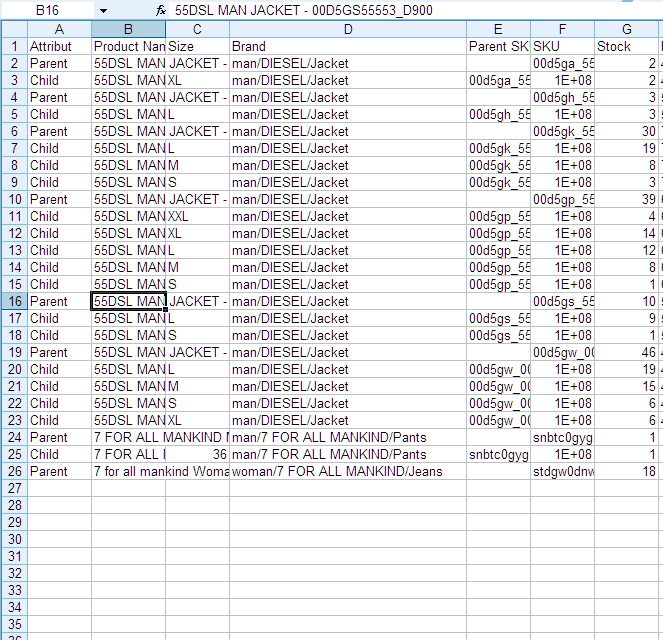The height and width of the screenshot is (640, 663).
Task: Click Parent SKU 00d5gh_55 in row 5
Action: point(499,115)
